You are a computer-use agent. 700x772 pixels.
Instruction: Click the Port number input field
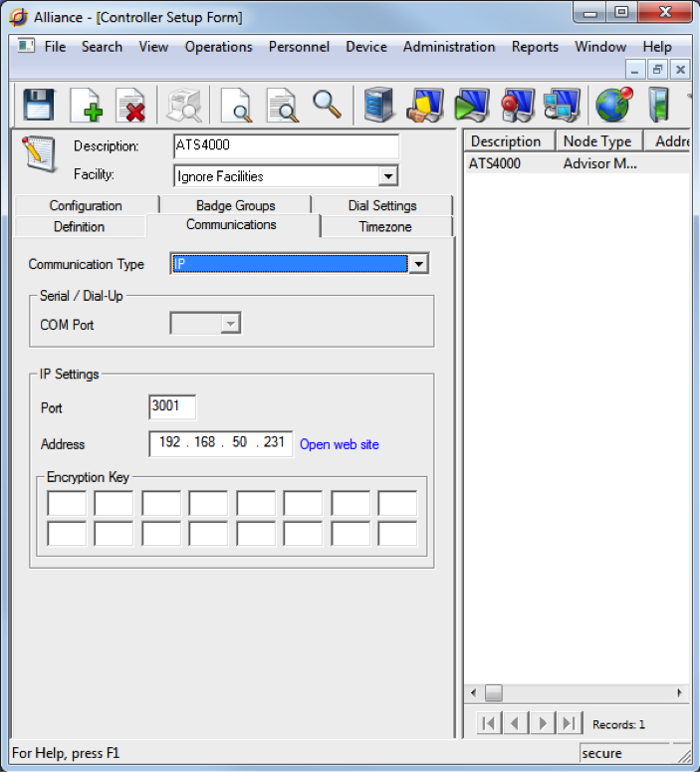[172, 407]
